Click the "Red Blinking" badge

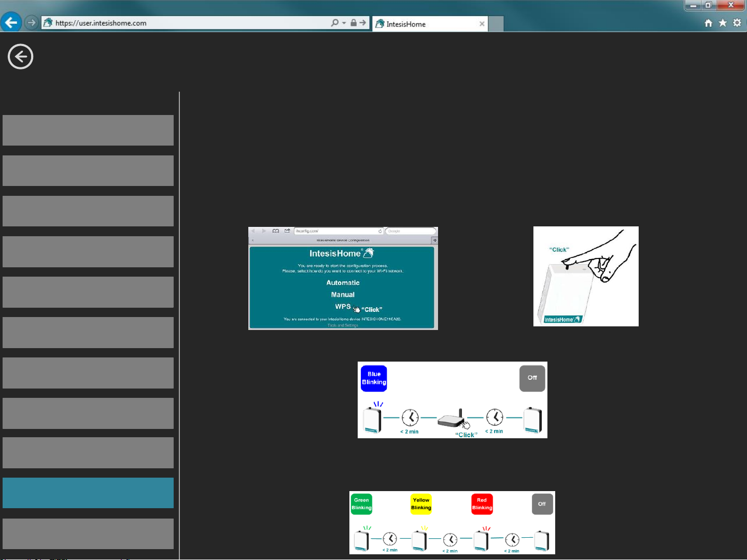click(x=482, y=504)
